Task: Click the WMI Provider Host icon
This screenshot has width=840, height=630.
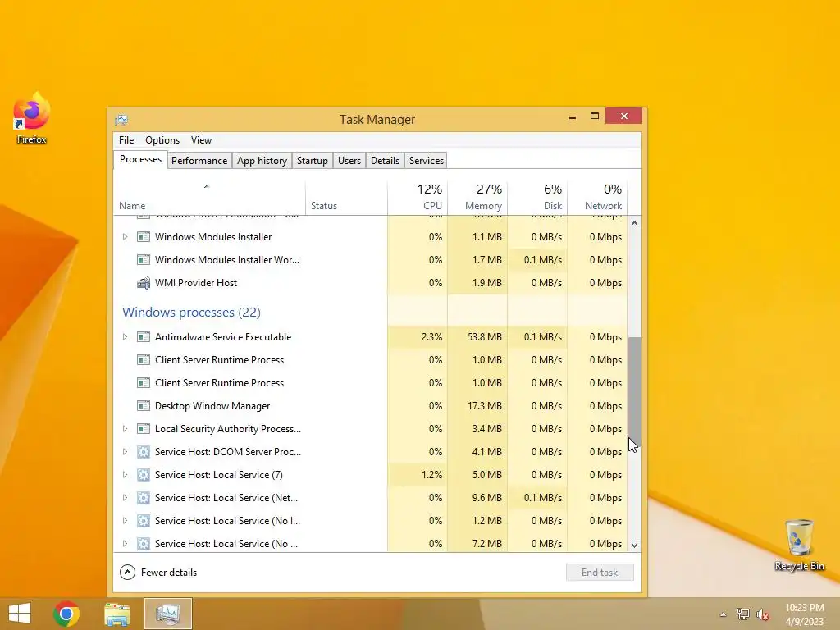Action: 143,283
